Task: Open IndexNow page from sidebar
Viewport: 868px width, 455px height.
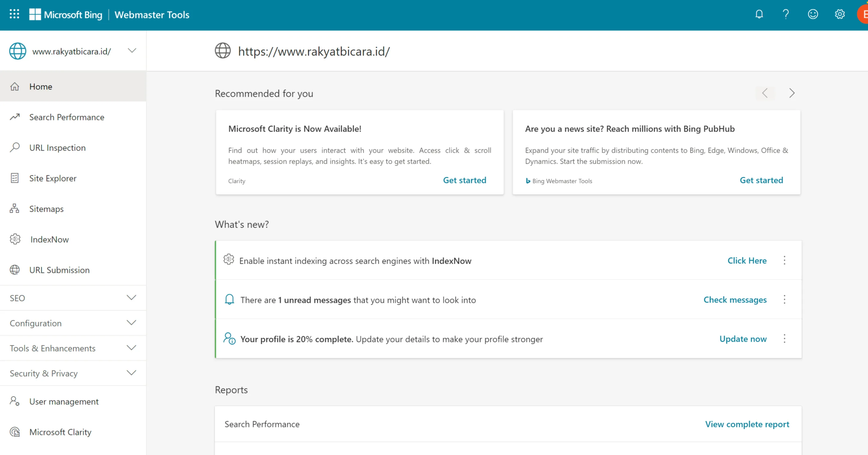Action: pyautogui.click(x=73, y=239)
